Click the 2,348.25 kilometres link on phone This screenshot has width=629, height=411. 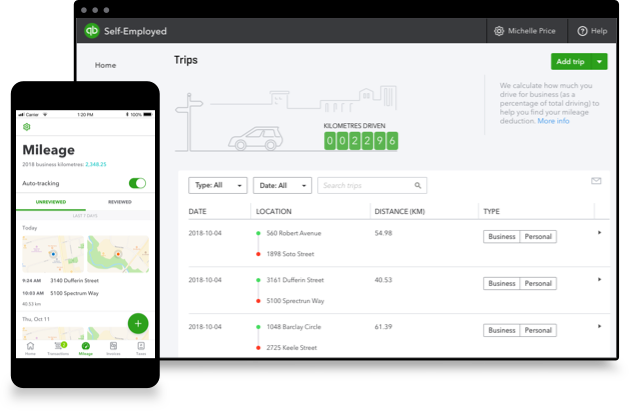click(96, 164)
